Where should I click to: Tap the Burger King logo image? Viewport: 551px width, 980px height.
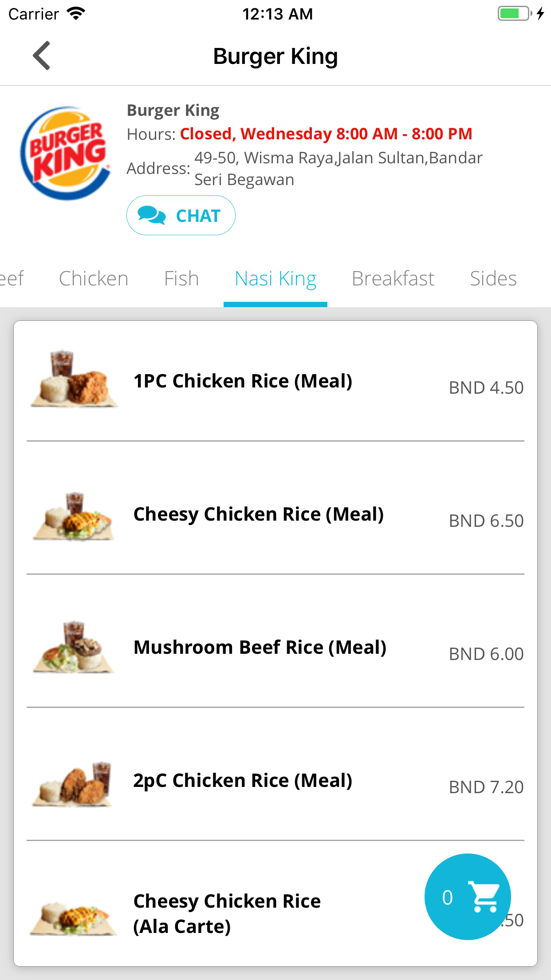66,153
